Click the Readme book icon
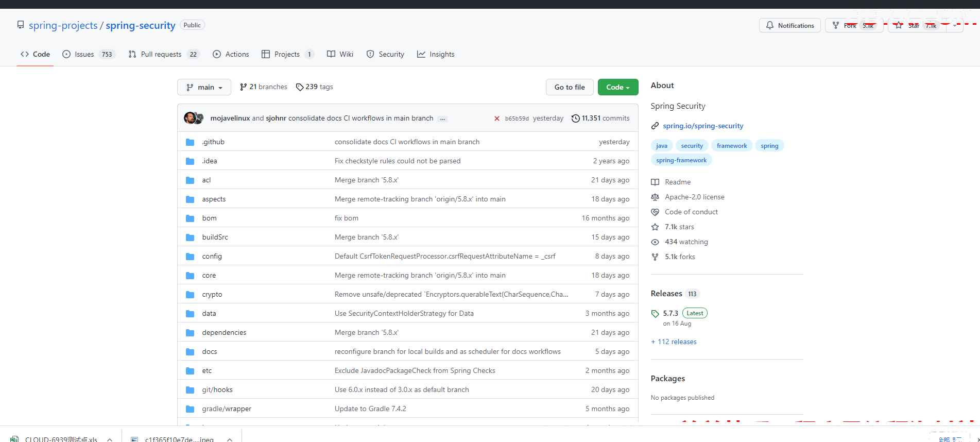Image resolution: width=980 pixels, height=442 pixels. click(655, 182)
